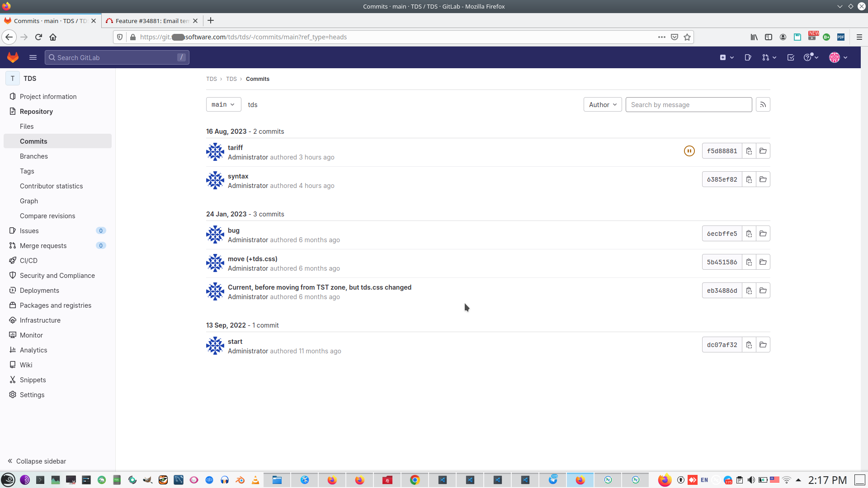This screenshot has height=488, width=868.
Task: Open the tariff commit link
Action: coord(235,148)
